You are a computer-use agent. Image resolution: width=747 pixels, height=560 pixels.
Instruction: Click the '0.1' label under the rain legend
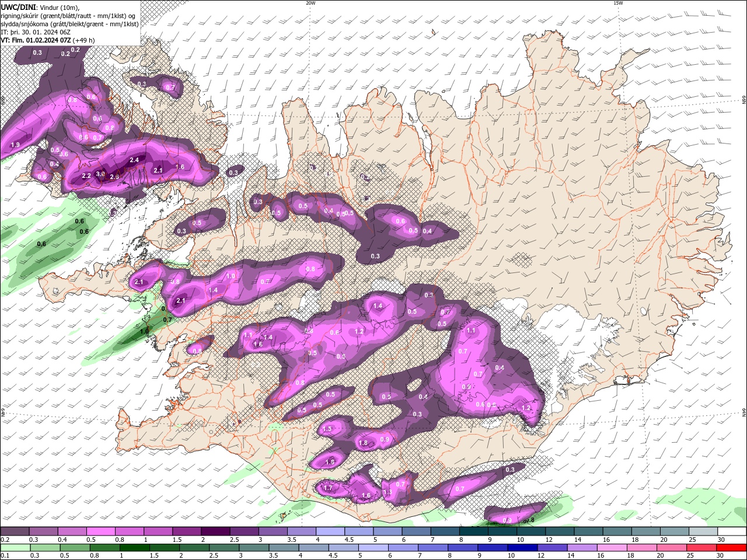[5, 556]
